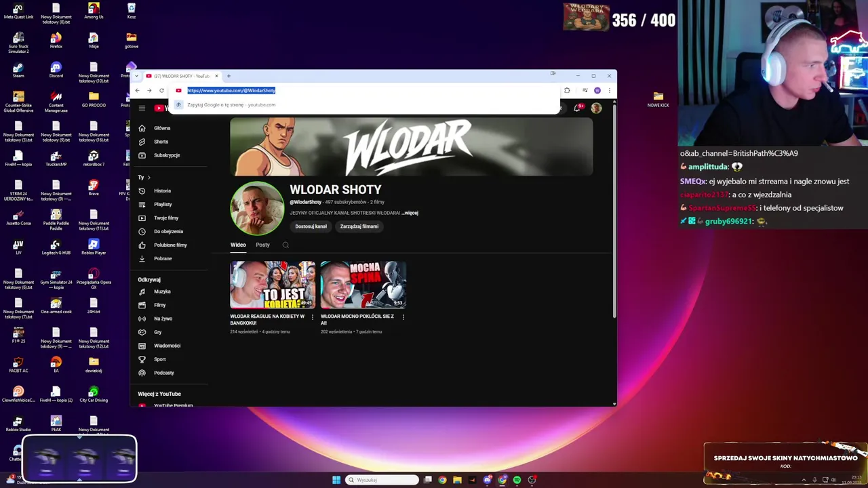This screenshot has height=488, width=868.
Task: Expand channel description with ...więcej
Action: coord(410,213)
